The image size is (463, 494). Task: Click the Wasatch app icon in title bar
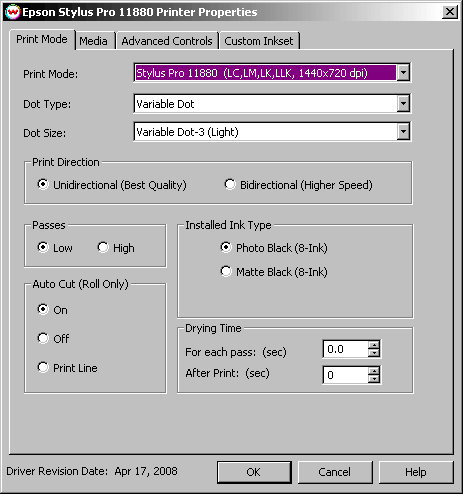tap(13, 12)
